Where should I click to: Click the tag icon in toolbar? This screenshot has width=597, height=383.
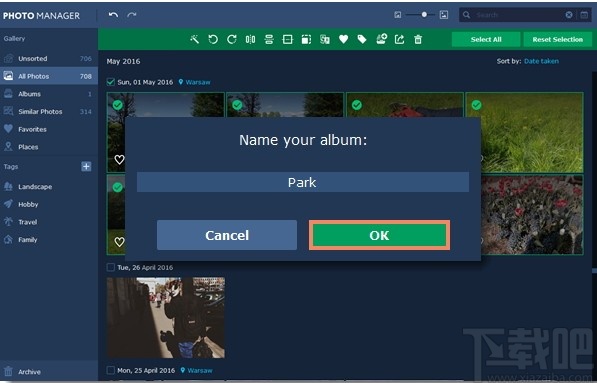[362, 39]
